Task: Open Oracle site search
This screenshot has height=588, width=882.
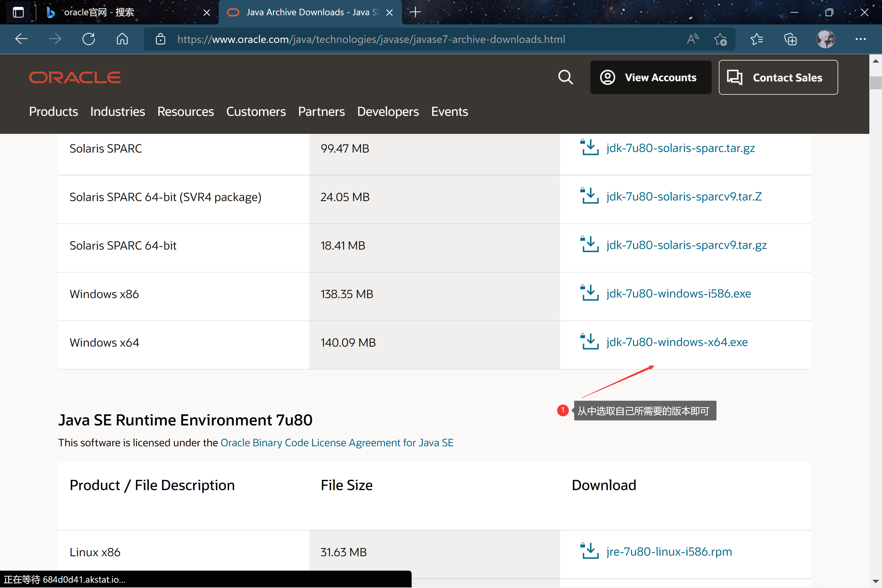Action: [x=565, y=77]
